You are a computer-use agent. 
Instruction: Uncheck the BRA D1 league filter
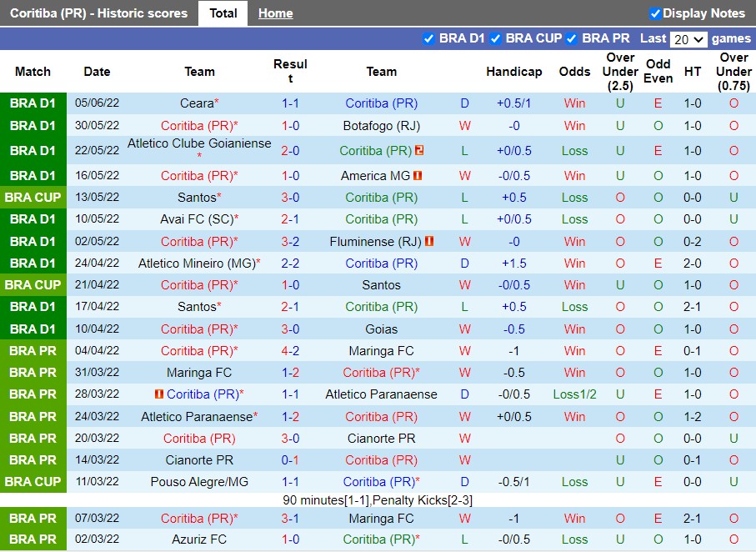428,38
